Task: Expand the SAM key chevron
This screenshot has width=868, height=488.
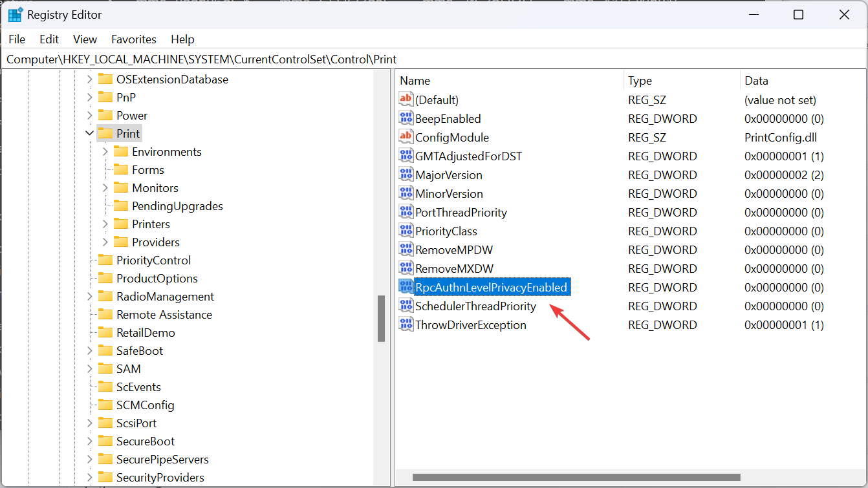Action: pyautogui.click(x=90, y=368)
